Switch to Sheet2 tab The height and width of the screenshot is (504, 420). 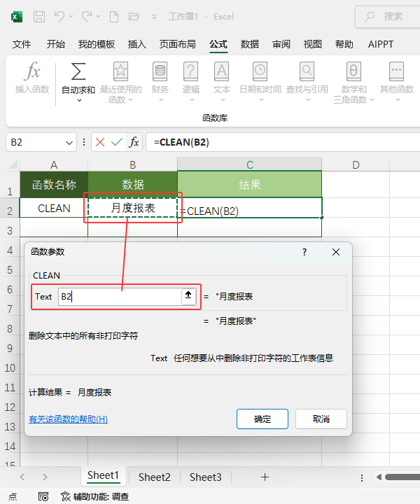click(154, 477)
